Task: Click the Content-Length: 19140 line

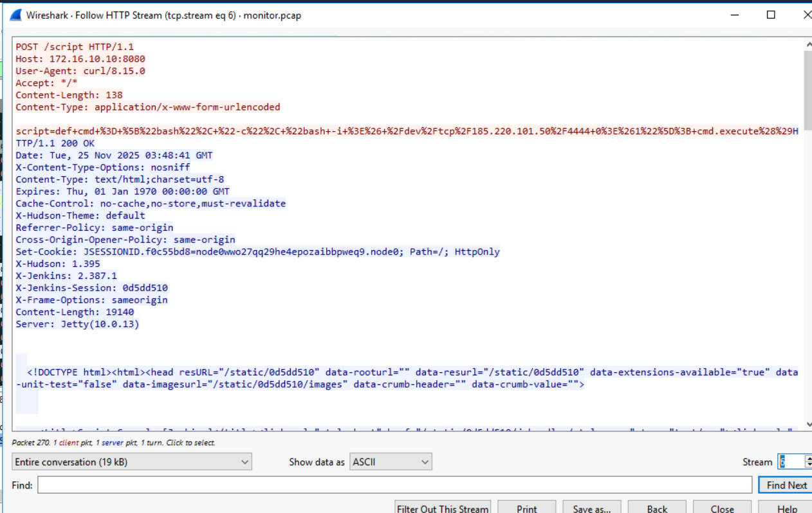Action: (x=75, y=312)
